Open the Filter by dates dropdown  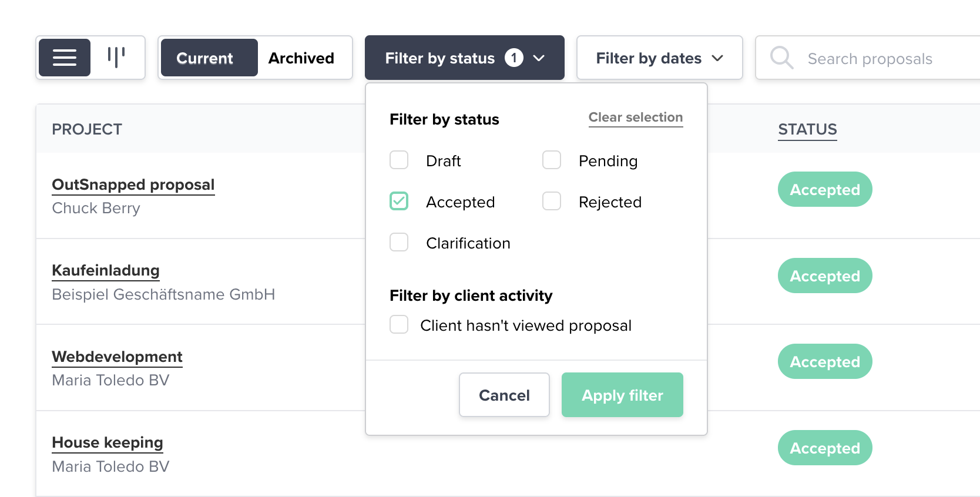click(659, 58)
